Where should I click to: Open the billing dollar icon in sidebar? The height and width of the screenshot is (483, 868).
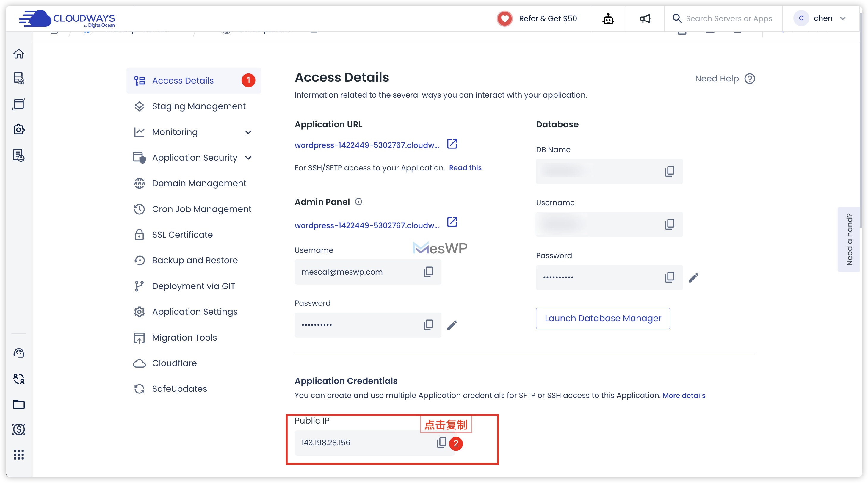(x=19, y=429)
